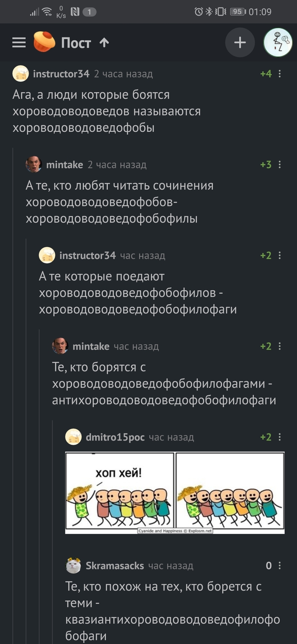Viewport: 297px width, 644px height.
Task: Tap the +3 rating on mintake's comment
Action: point(266,165)
